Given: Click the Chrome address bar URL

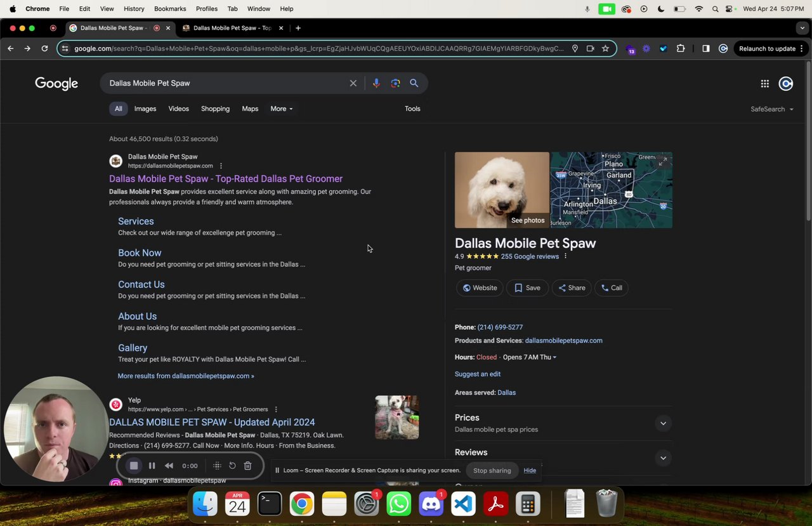Looking at the screenshot, I should click(318, 48).
